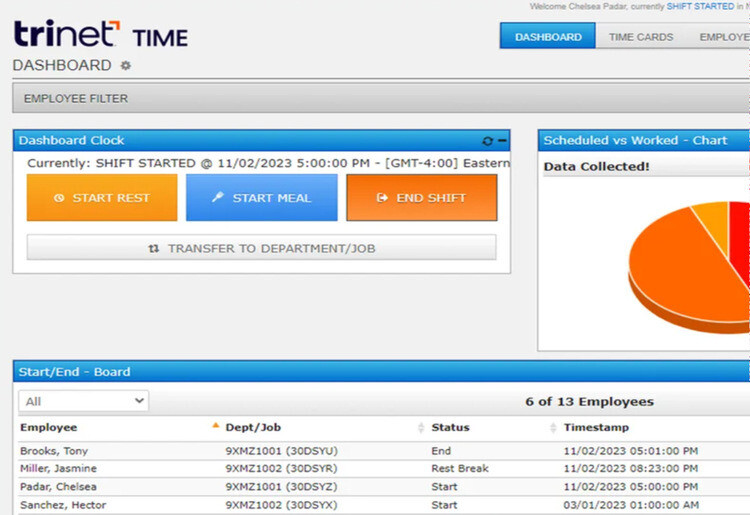
Task: Click the Dept/Job column sort icon
Action: tap(421, 428)
